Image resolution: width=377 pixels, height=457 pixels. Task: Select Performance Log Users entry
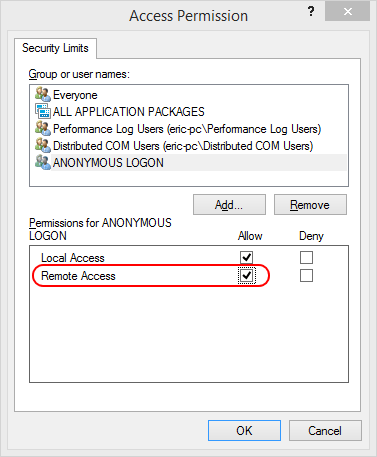[x=189, y=129]
